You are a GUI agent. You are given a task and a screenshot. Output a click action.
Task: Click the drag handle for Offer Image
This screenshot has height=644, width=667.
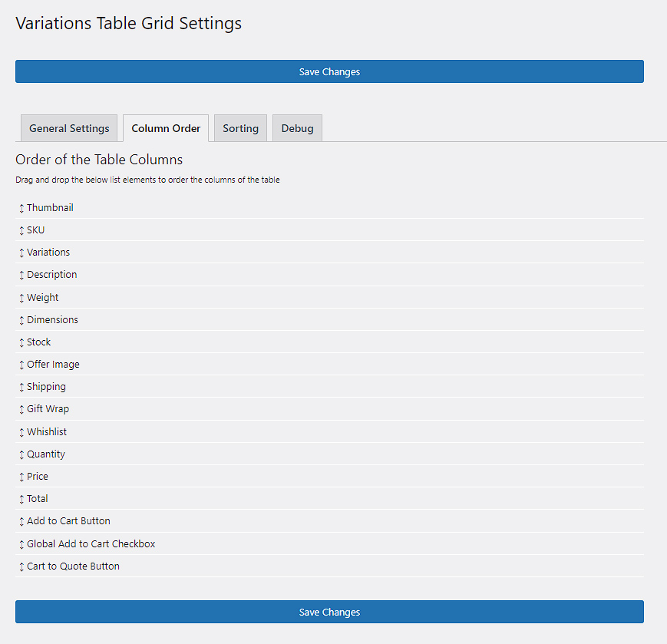coord(21,364)
